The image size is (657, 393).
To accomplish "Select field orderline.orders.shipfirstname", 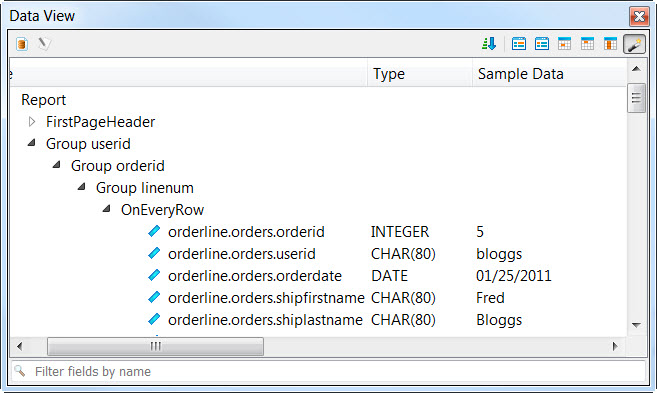I will (266, 298).
